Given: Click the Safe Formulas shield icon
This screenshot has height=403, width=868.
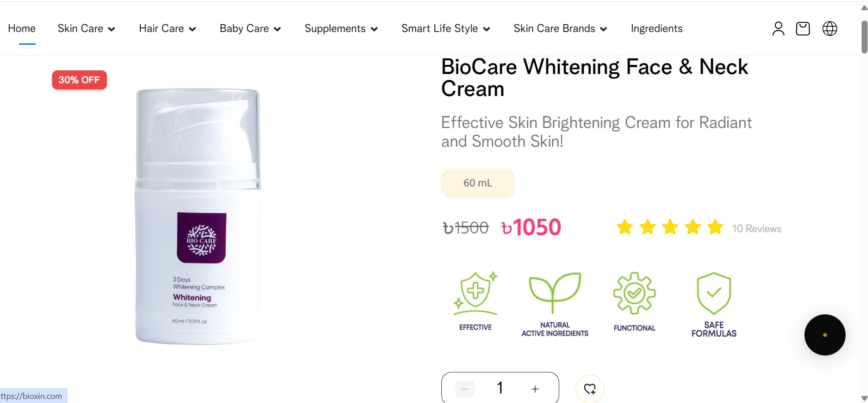Looking at the screenshot, I should tap(714, 293).
